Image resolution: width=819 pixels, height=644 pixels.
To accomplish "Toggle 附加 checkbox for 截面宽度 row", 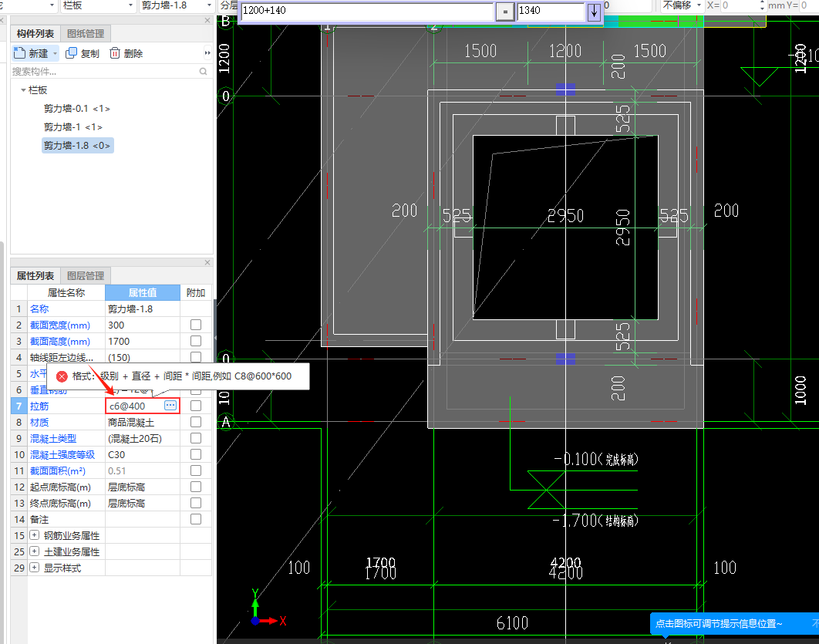I will (x=196, y=325).
